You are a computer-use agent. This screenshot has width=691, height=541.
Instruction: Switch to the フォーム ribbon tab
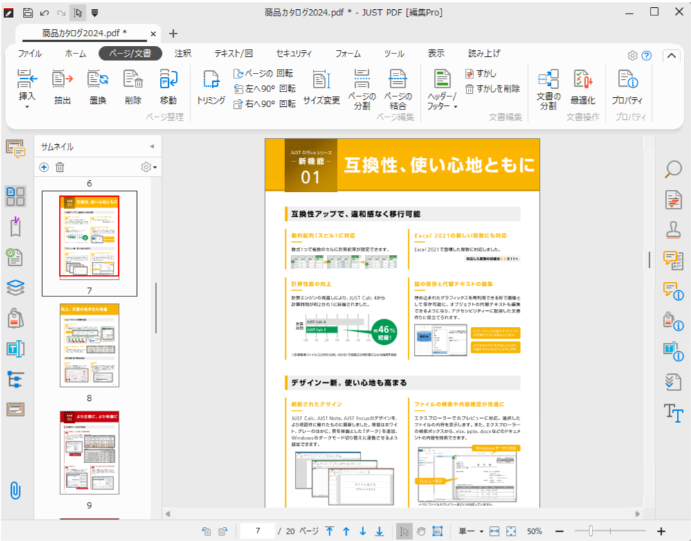(348, 53)
